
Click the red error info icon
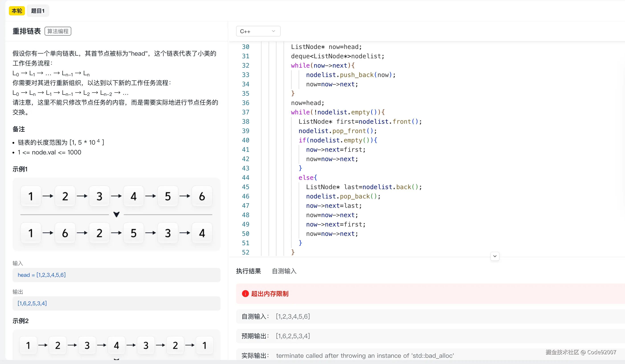[x=245, y=294]
